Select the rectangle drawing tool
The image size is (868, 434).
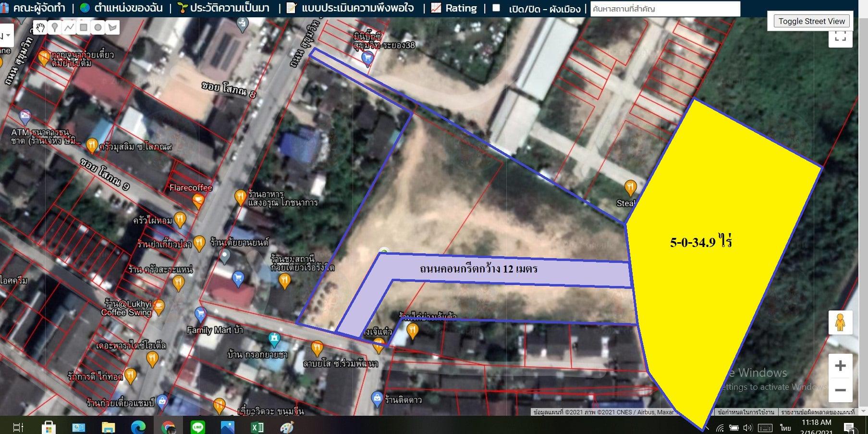point(84,27)
